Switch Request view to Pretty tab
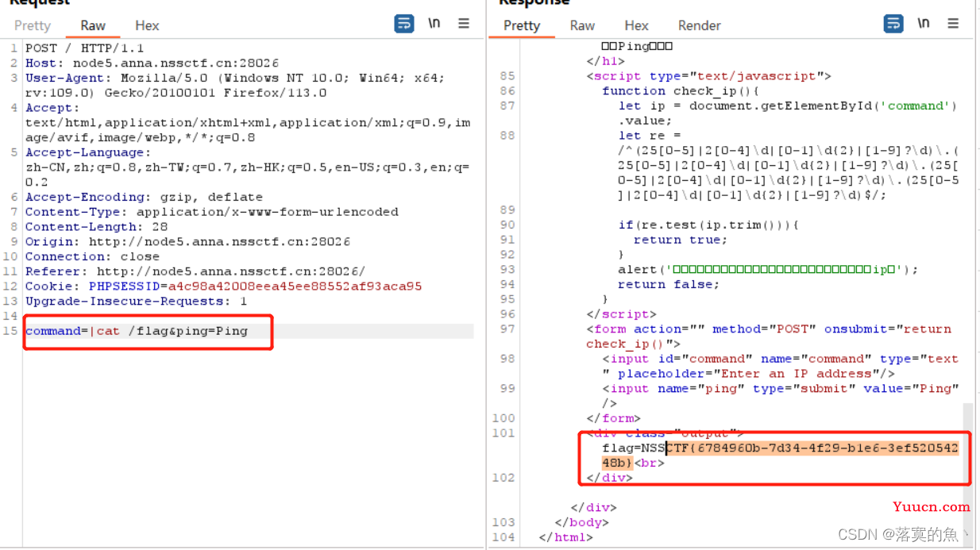This screenshot has width=980, height=550. [x=33, y=25]
